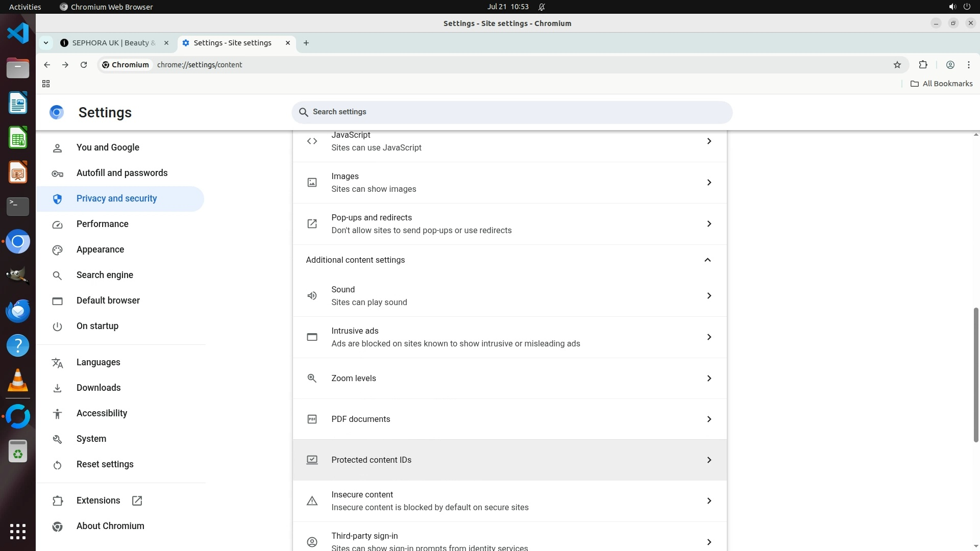The width and height of the screenshot is (980, 551).
Task: Launch VLC media player from dock
Action: pyautogui.click(x=18, y=381)
